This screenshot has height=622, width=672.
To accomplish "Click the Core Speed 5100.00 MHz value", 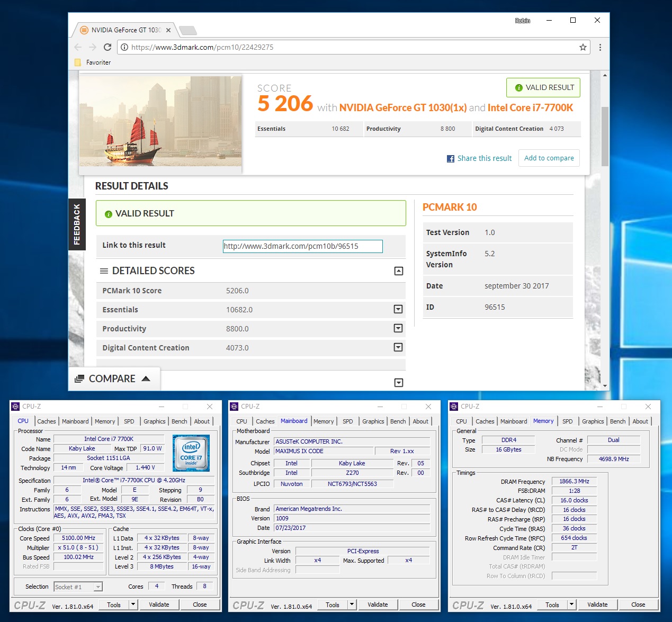I will tap(78, 538).
